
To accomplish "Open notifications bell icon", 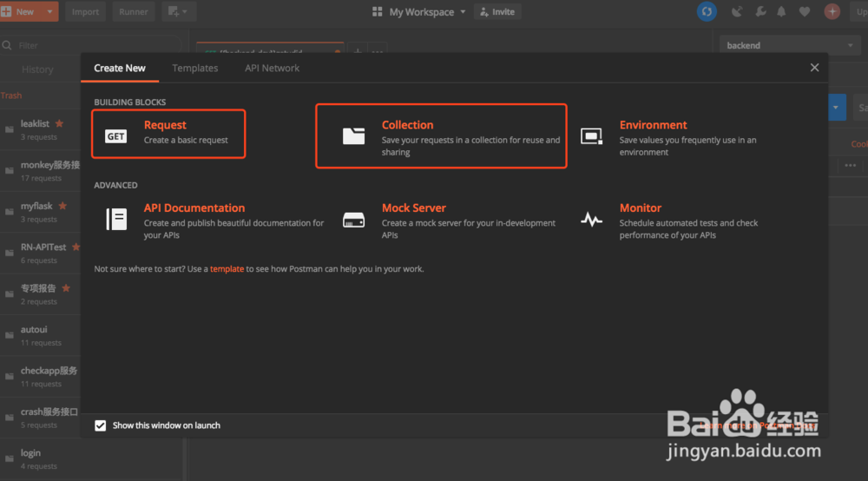I will (782, 11).
